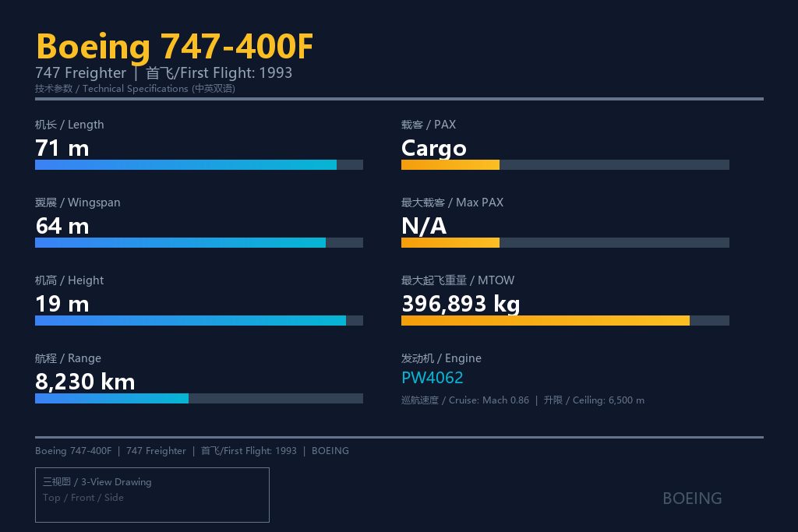Click the First Flight: 1993 subtitle

[219, 73]
